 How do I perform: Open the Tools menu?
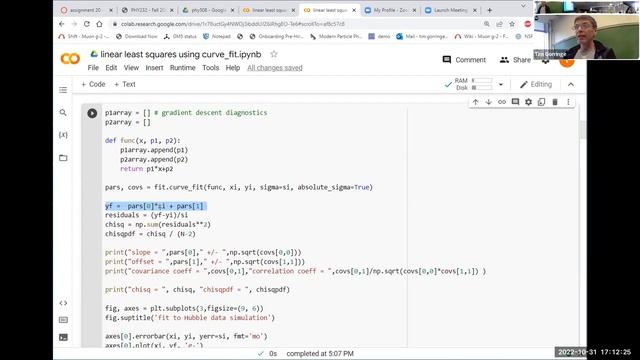pyautogui.click(x=211, y=68)
